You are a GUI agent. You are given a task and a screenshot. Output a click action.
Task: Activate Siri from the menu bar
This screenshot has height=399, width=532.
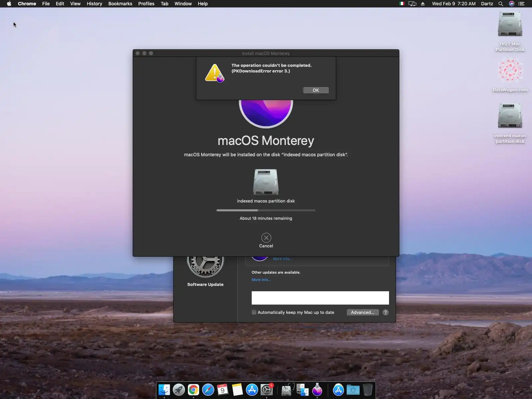[511, 4]
